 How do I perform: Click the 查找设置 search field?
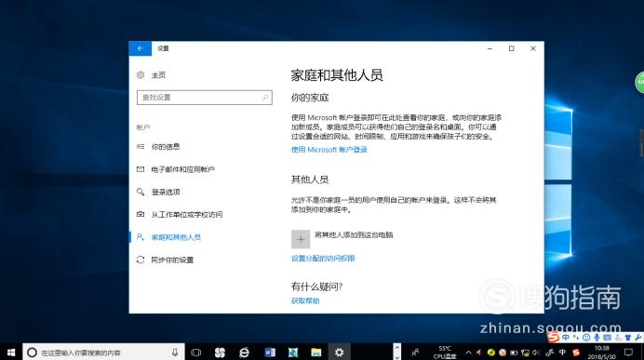pos(205,98)
